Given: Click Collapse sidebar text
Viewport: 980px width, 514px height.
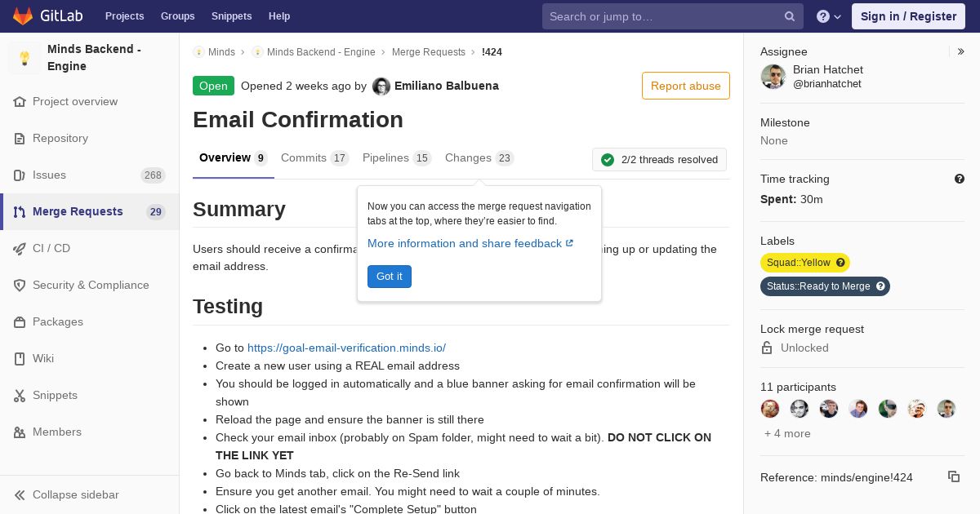Looking at the screenshot, I should pos(76,495).
